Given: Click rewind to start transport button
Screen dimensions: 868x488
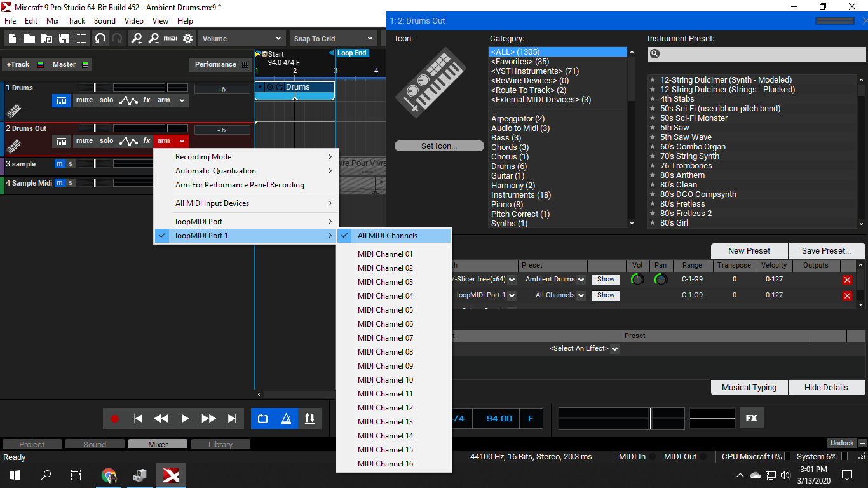Looking at the screenshot, I should coord(138,419).
